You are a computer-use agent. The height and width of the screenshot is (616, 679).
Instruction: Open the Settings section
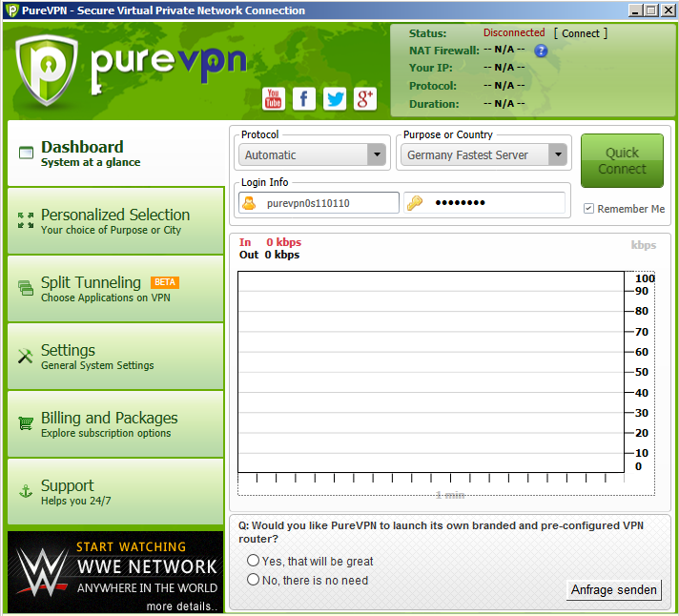pyautogui.click(x=116, y=357)
